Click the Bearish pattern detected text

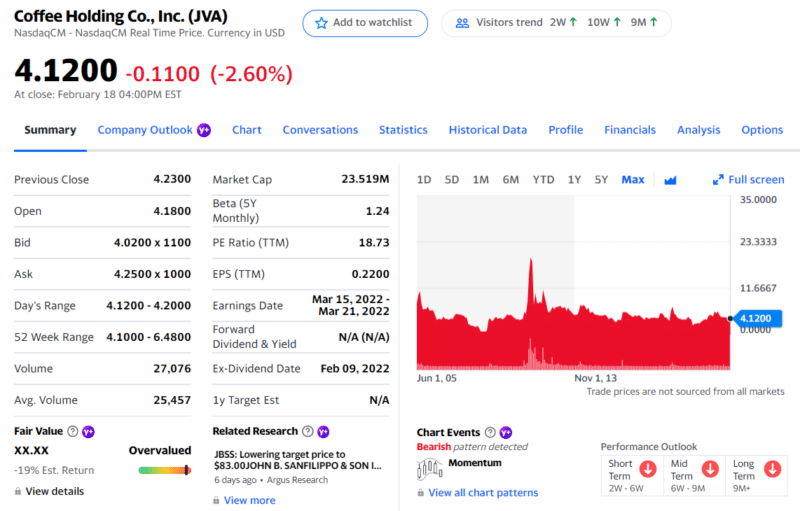pos(472,447)
